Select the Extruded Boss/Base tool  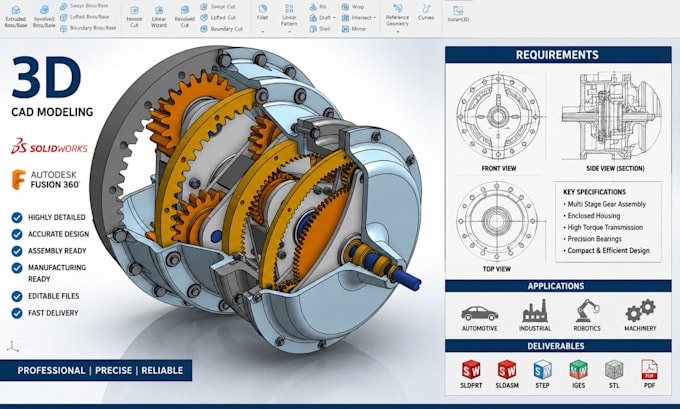(x=16, y=17)
